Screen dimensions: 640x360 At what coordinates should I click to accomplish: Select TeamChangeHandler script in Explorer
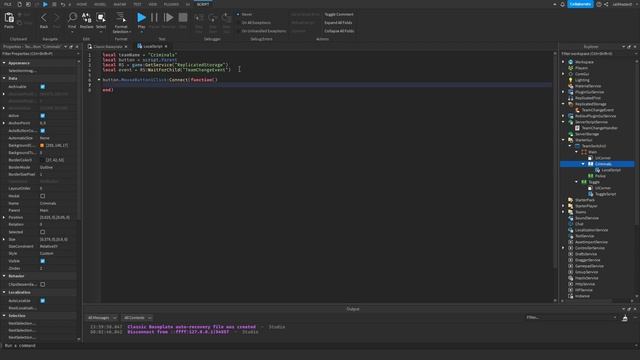(599, 128)
